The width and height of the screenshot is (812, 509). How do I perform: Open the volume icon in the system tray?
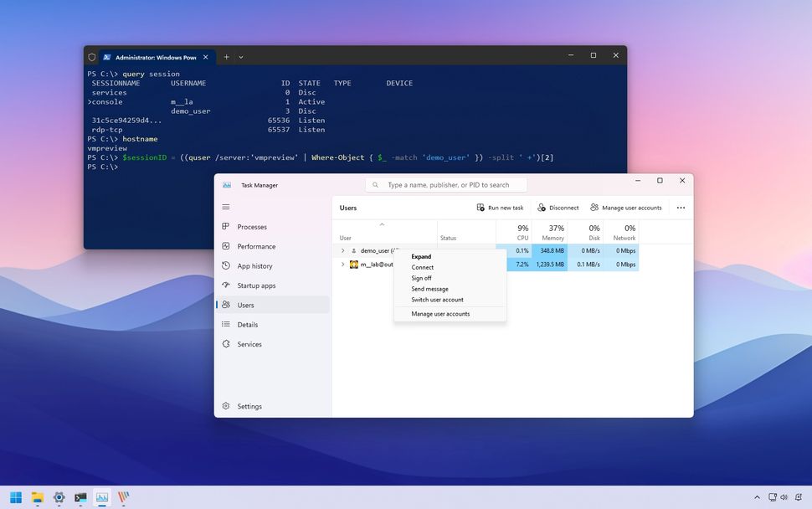(783, 496)
